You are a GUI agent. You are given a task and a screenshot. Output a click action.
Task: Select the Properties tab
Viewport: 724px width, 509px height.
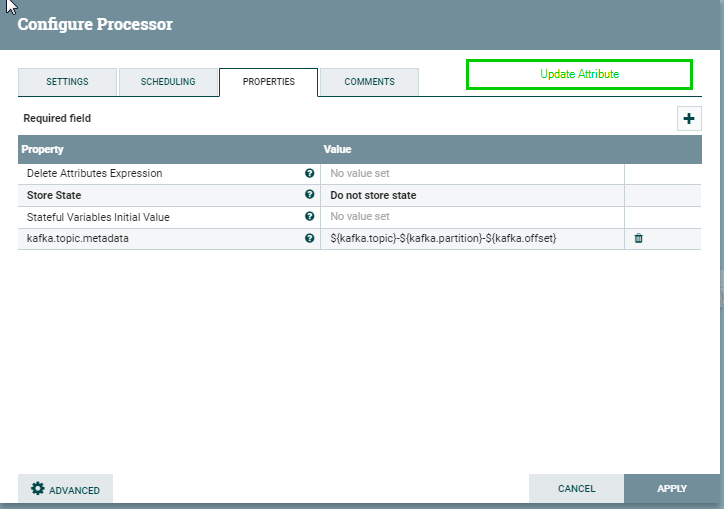(268, 82)
